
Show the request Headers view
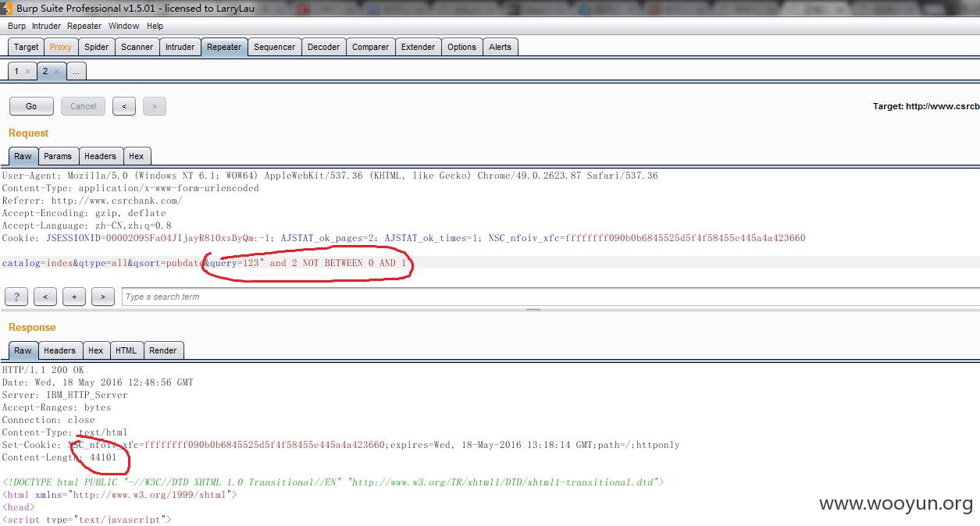(100, 156)
